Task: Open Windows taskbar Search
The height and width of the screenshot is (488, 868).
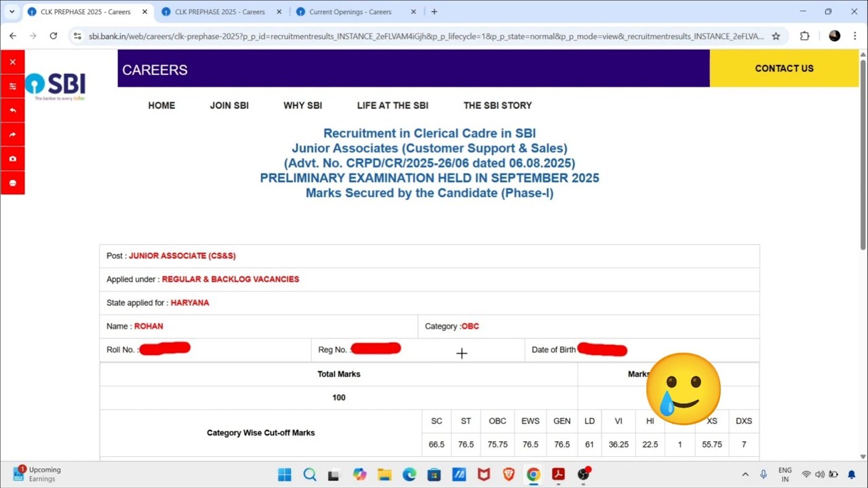Action: [x=310, y=474]
